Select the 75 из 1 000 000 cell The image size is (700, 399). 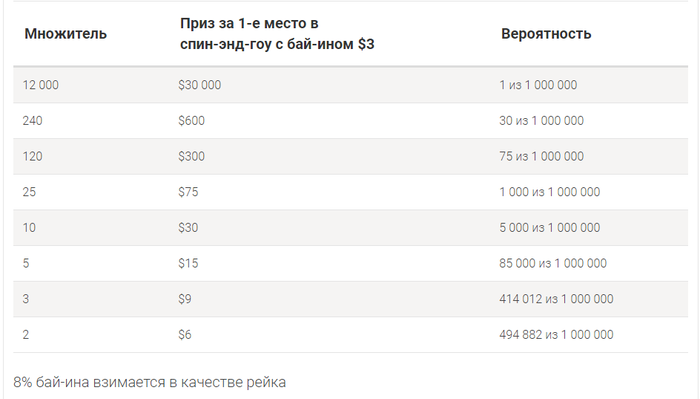pos(542,156)
